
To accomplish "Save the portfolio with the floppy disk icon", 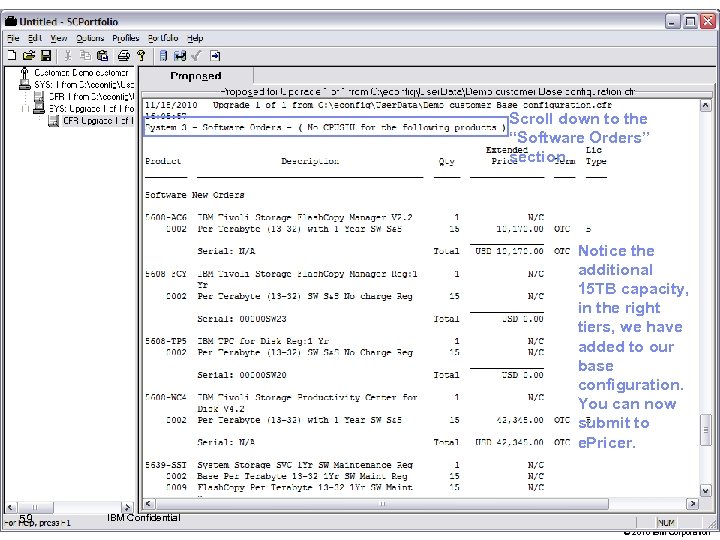I will coord(46,56).
